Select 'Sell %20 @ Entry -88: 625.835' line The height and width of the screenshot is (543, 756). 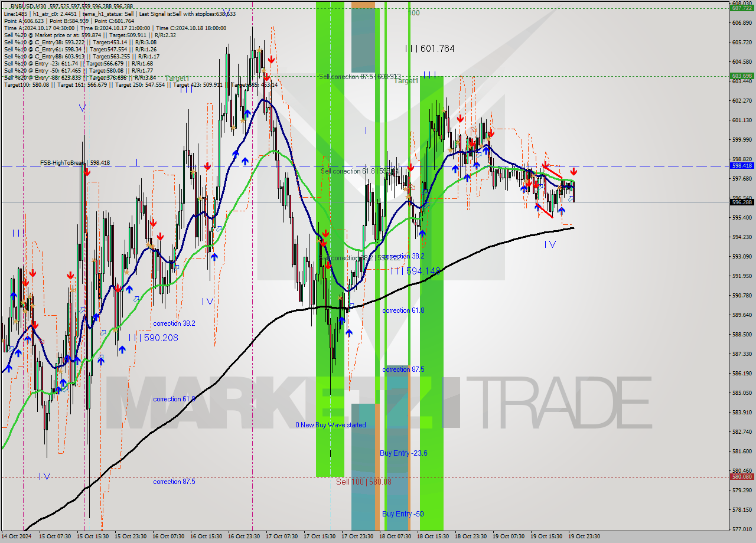click(80, 77)
